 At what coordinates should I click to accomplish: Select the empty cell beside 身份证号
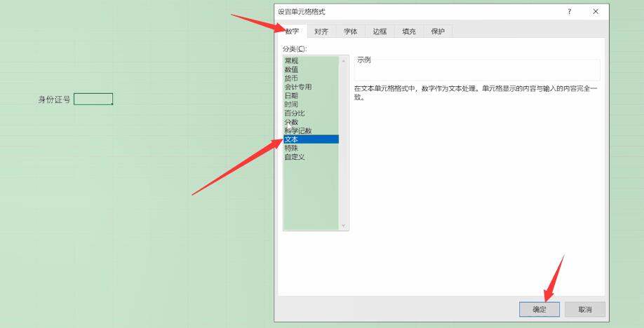pos(93,99)
